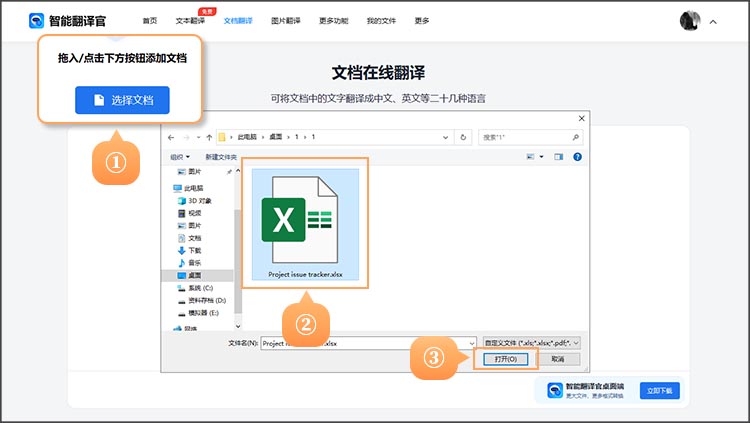Viewport: 750px width, 423px height.
Task: Click the 选择文档 button
Action: point(122,100)
